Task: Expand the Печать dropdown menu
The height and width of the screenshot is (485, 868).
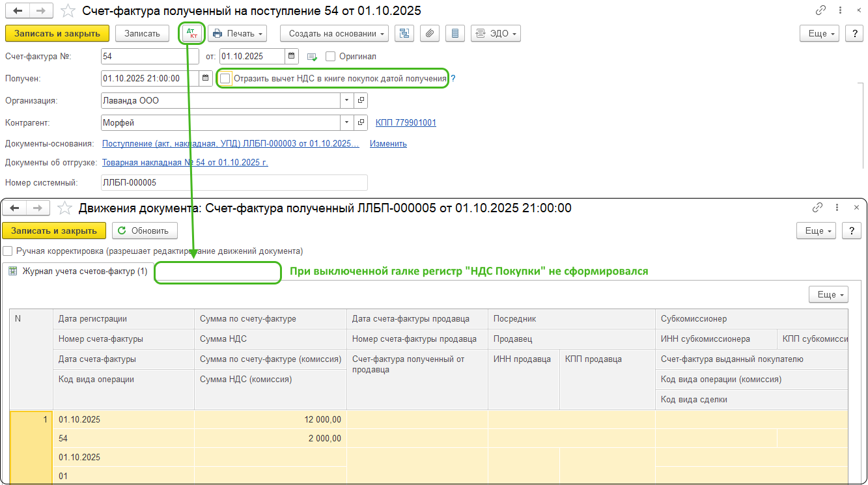Action: tap(237, 33)
